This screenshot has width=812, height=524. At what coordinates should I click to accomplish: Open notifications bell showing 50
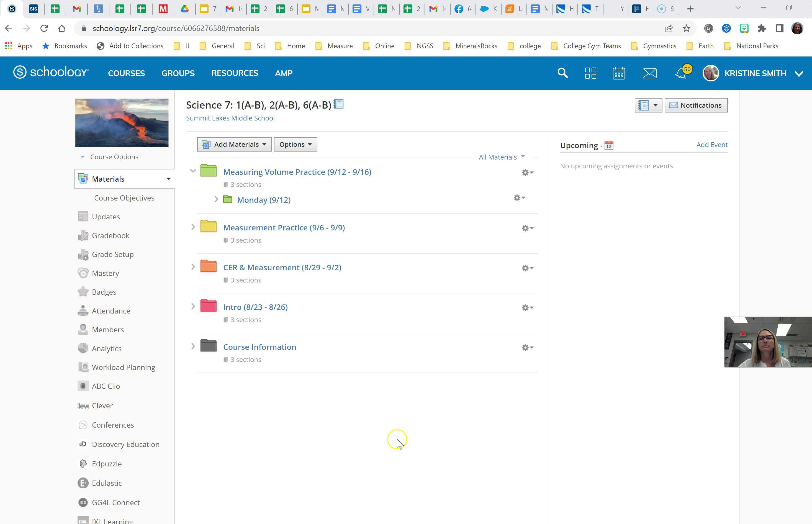click(x=681, y=73)
